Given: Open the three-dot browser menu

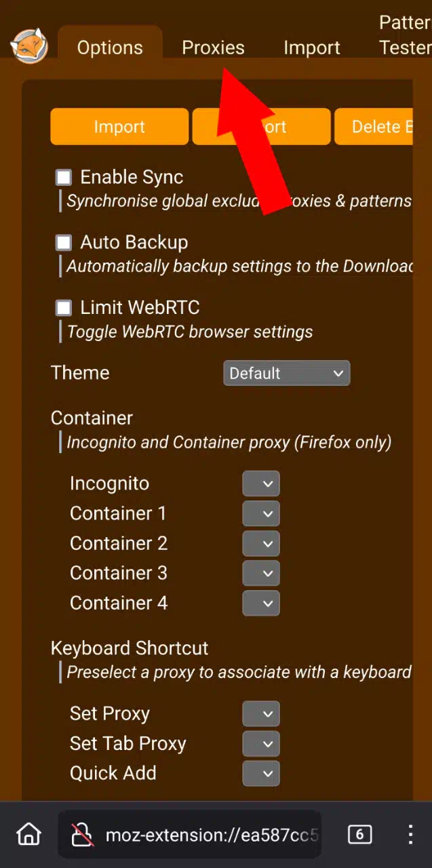Looking at the screenshot, I should click(x=410, y=834).
